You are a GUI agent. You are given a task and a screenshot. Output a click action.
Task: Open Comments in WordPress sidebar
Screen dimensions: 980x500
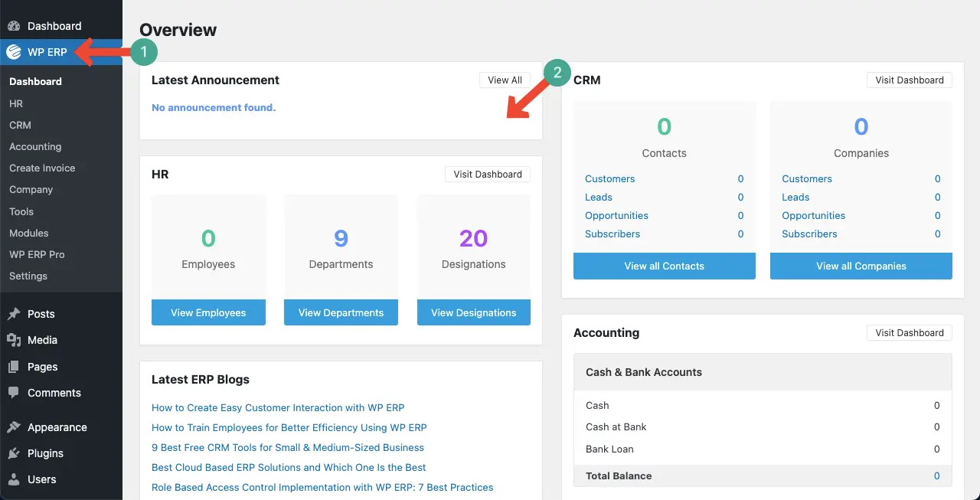click(54, 393)
